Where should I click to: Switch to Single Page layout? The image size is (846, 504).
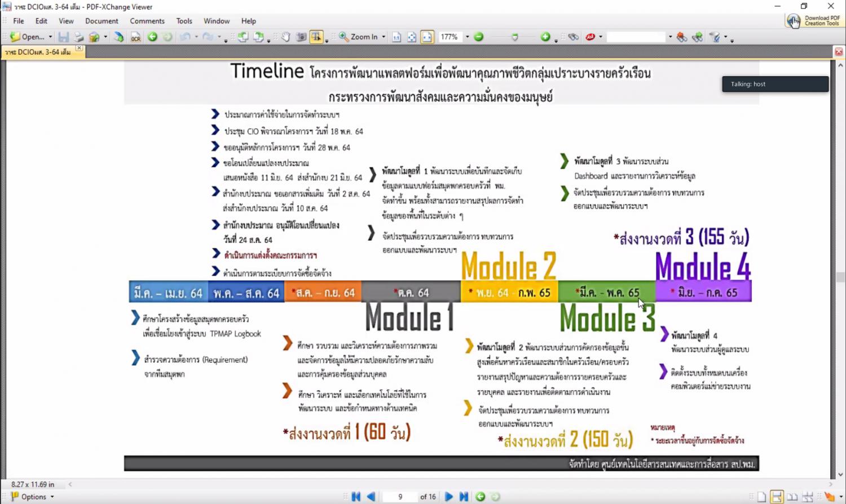click(x=761, y=497)
